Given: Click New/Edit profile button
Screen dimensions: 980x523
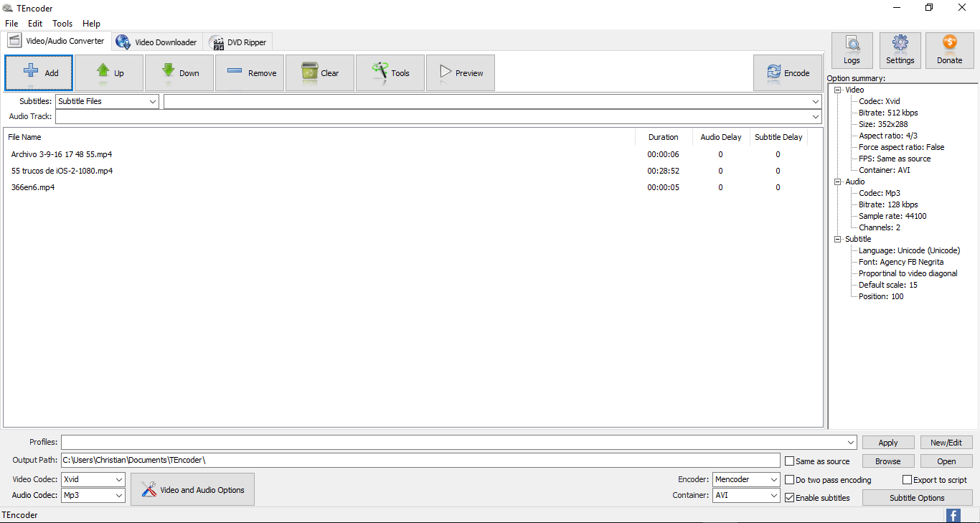Looking at the screenshot, I should pos(946,443).
